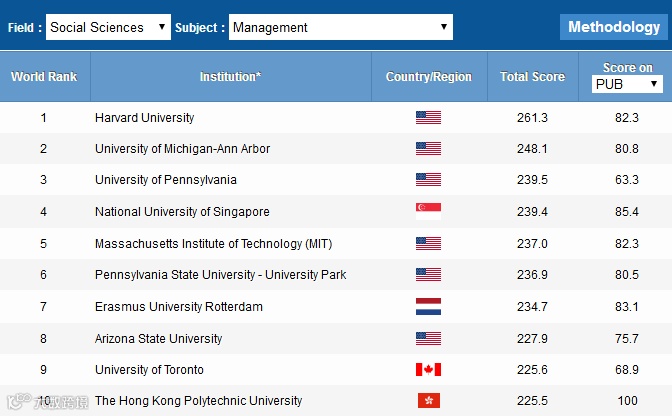Click PUB score 85.4

[x=627, y=212]
